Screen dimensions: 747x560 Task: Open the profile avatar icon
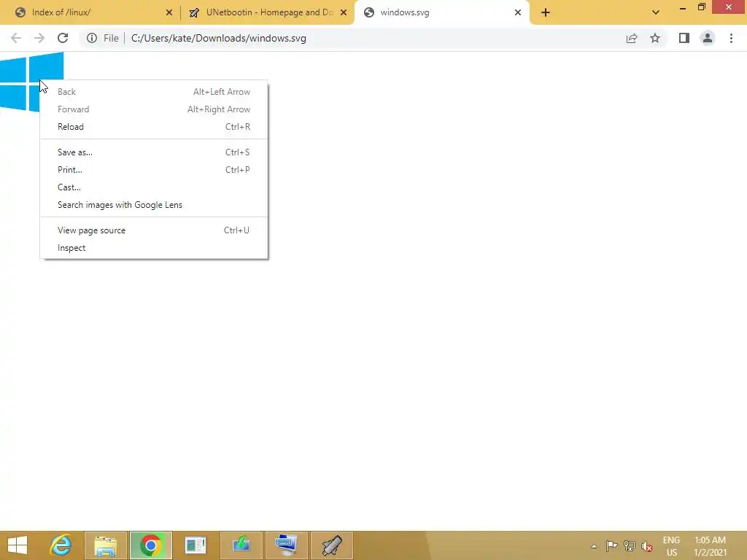pos(708,38)
